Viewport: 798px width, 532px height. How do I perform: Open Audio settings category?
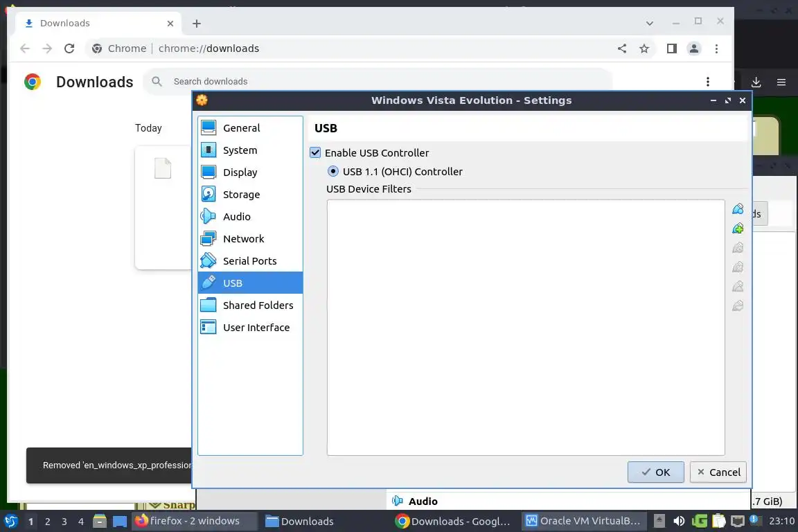click(x=250, y=216)
